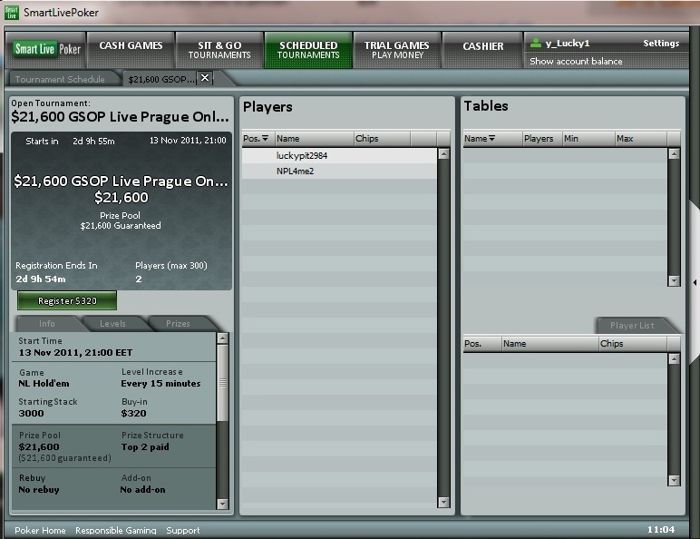Open the Cashier section
The height and width of the screenshot is (539, 700).
(x=483, y=49)
